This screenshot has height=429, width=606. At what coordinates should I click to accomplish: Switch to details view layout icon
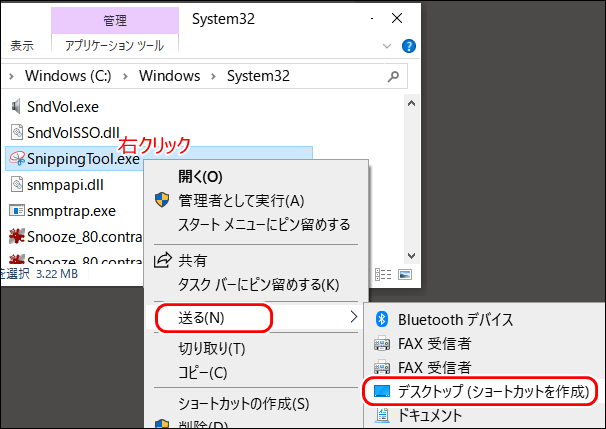(x=383, y=274)
